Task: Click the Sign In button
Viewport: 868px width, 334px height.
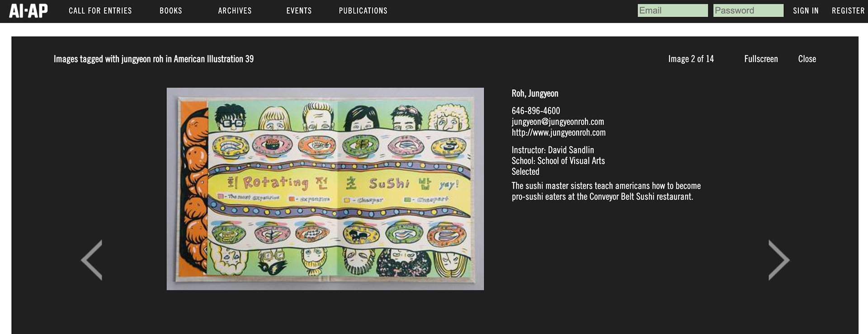Action: click(x=806, y=11)
